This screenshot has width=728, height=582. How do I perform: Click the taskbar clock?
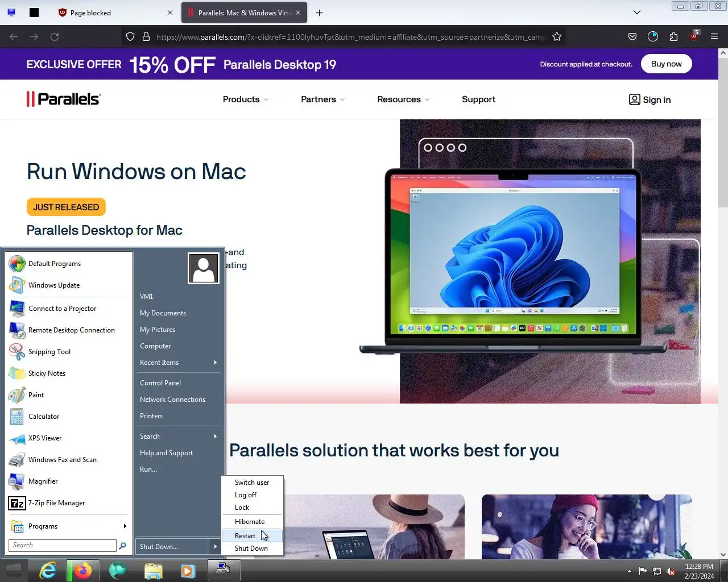699,571
